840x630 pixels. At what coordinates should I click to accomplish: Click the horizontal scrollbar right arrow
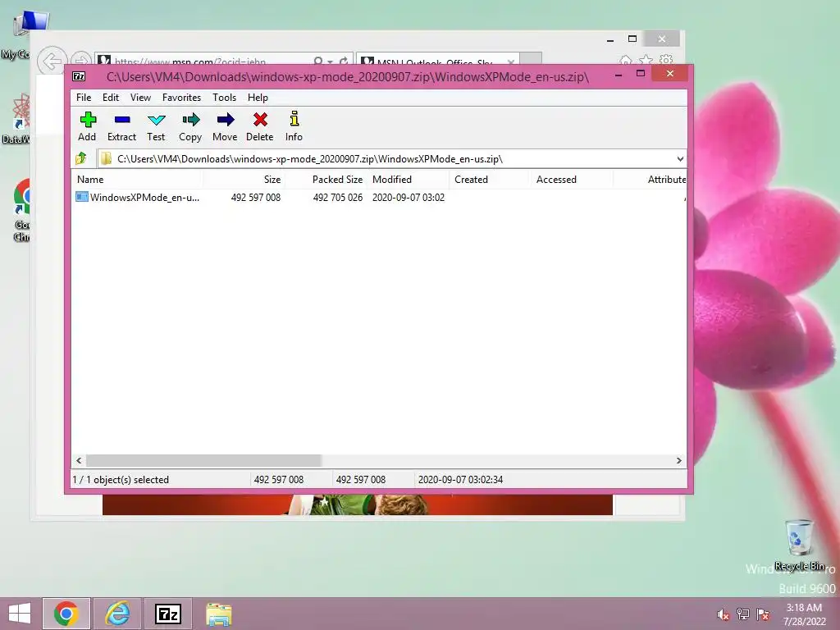tap(678, 460)
